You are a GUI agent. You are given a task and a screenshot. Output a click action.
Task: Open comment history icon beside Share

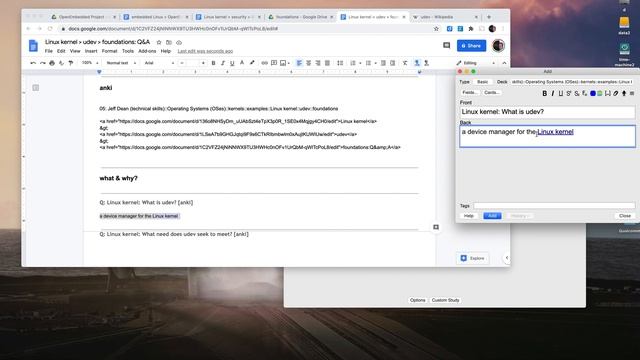(447, 46)
